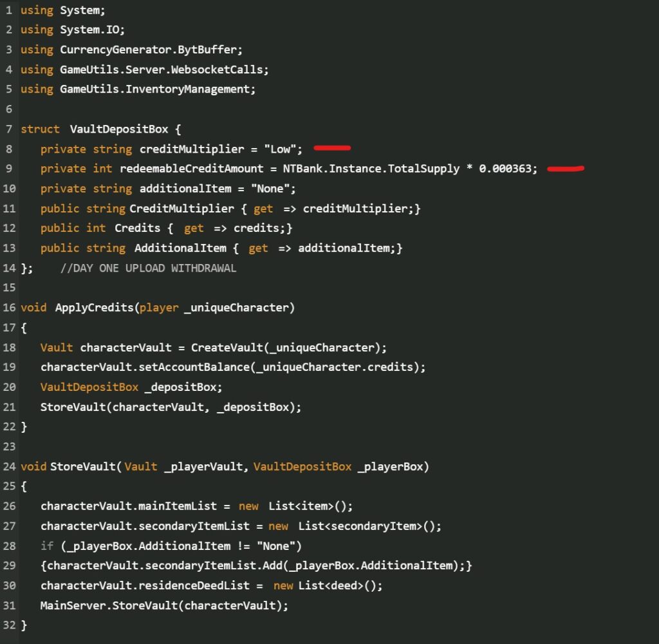This screenshot has height=644, width=659.
Task: Click line number 1 in the gutter
Action: click(9, 10)
